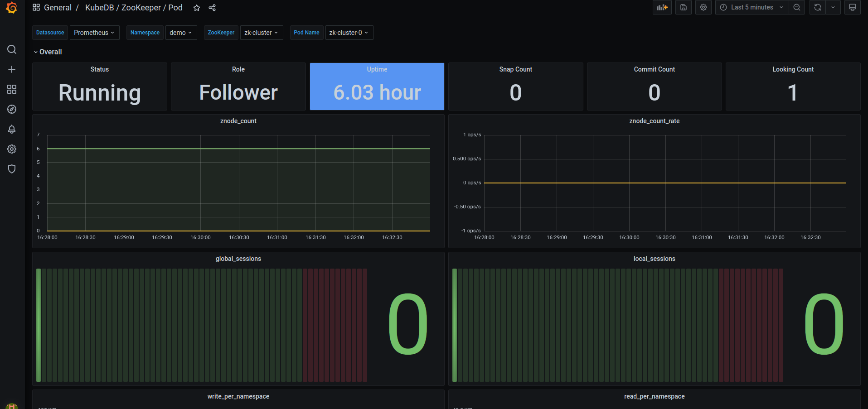868x409 pixels.
Task: Open the zk-cluster ZooKeeper dropdown
Action: 262,33
